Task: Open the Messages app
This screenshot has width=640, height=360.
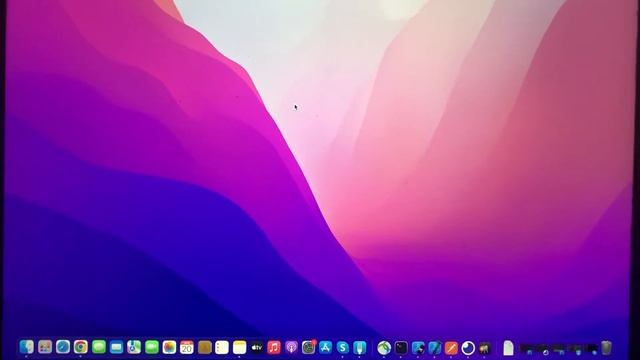Action: [98, 347]
